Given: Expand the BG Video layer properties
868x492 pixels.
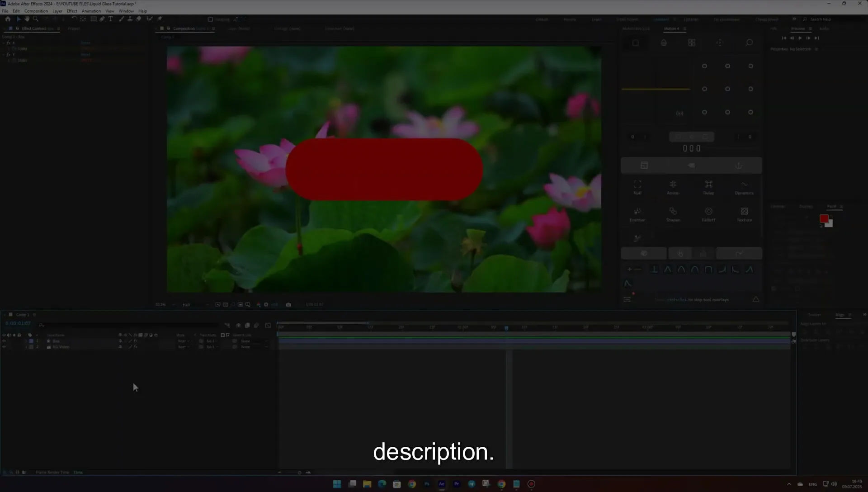Looking at the screenshot, I should [26, 347].
